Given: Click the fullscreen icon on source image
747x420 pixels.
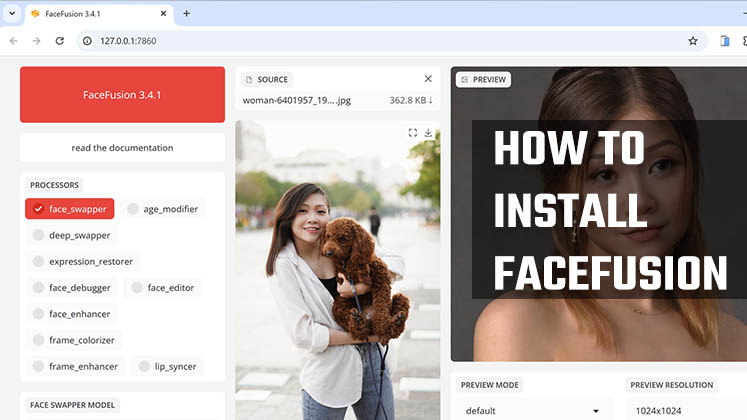Looking at the screenshot, I should (413, 132).
